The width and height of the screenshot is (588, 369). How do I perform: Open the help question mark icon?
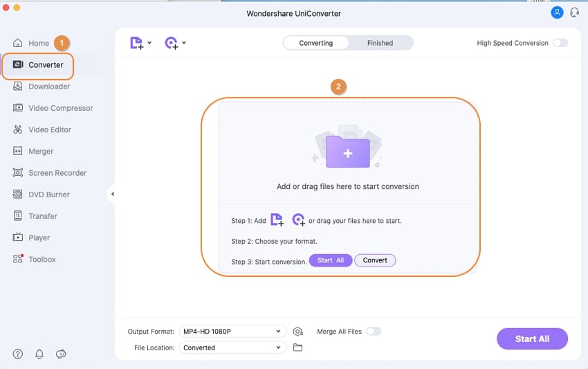coord(17,354)
